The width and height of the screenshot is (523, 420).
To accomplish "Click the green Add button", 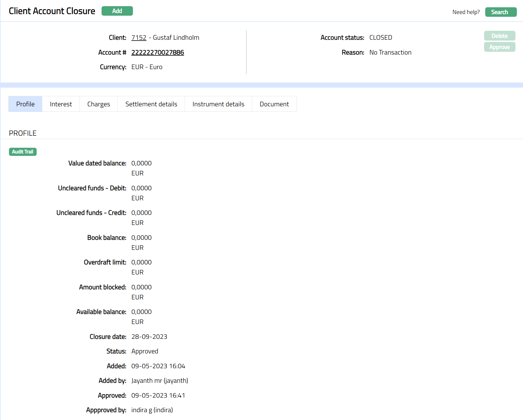I will (117, 11).
